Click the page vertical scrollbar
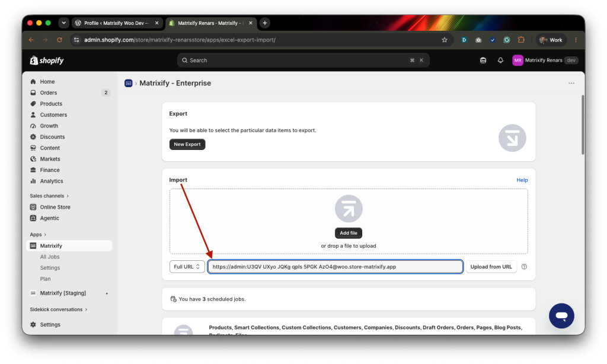The image size is (607, 364). pos(583,124)
